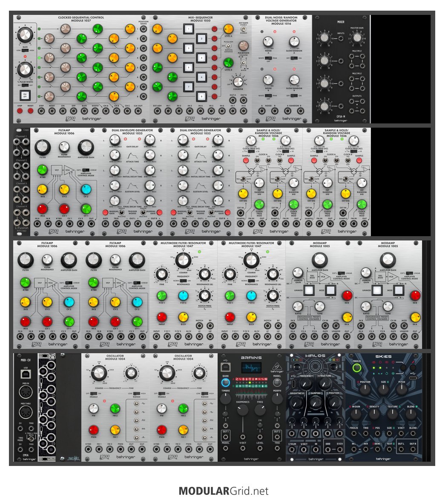Hit the red RESET button on Sequential Control
Viewport: 448px width, 500px height.
pos(31,111)
